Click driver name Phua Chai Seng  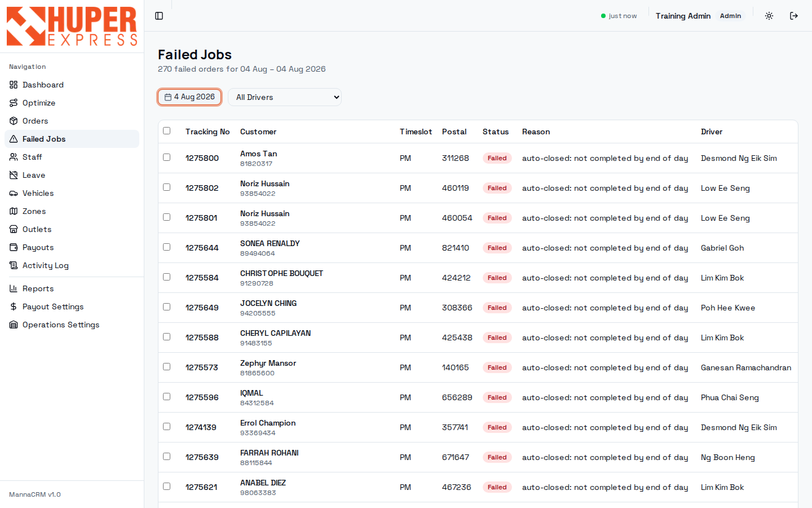[x=730, y=397]
